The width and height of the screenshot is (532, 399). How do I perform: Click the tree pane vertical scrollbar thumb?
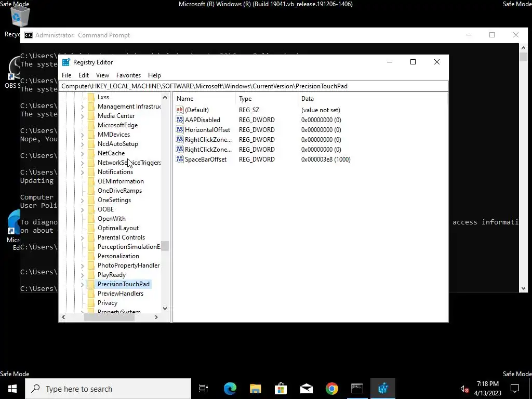pos(165,246)
